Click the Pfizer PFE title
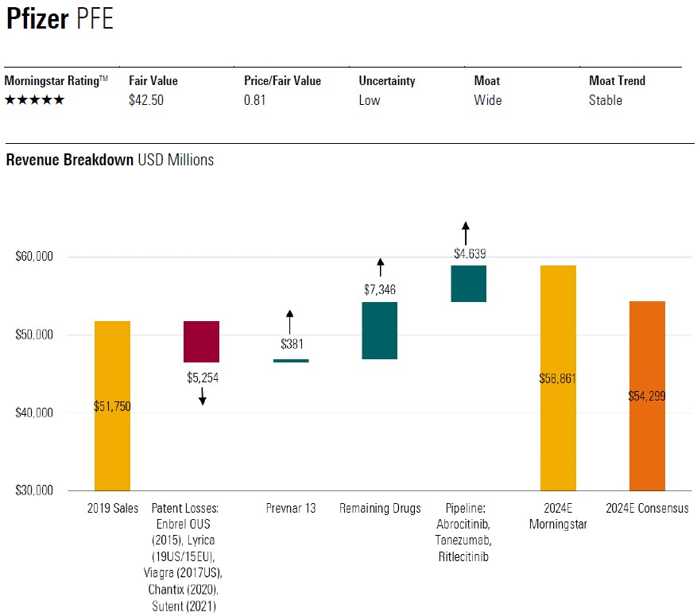This screenshot has width=697, height=616. point(60,19)
